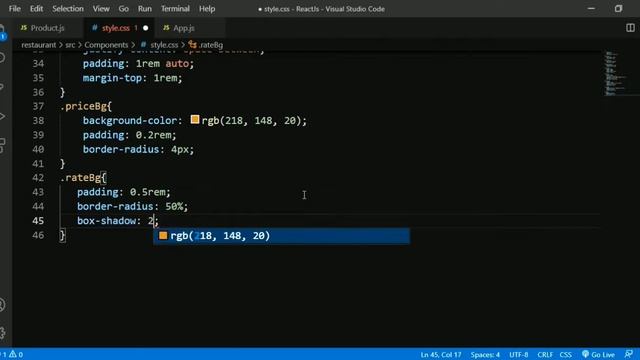Open the Terminal menu

pyautogui.click(x=175, y=9)
